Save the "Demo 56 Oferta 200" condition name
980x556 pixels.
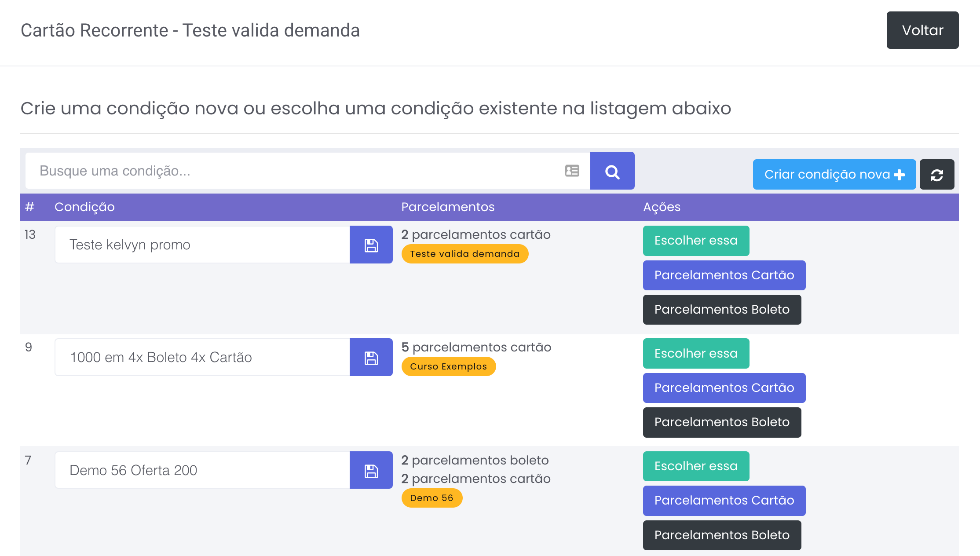pos(371,470)
